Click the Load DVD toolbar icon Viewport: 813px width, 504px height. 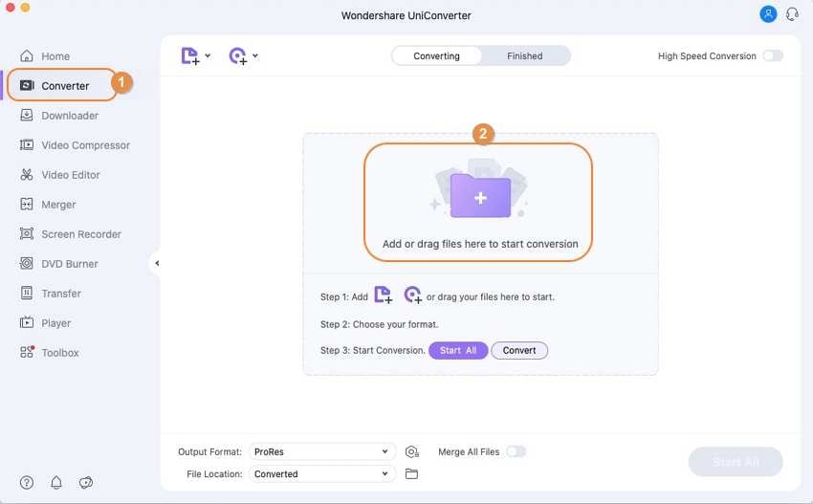(x=238, y=56)
